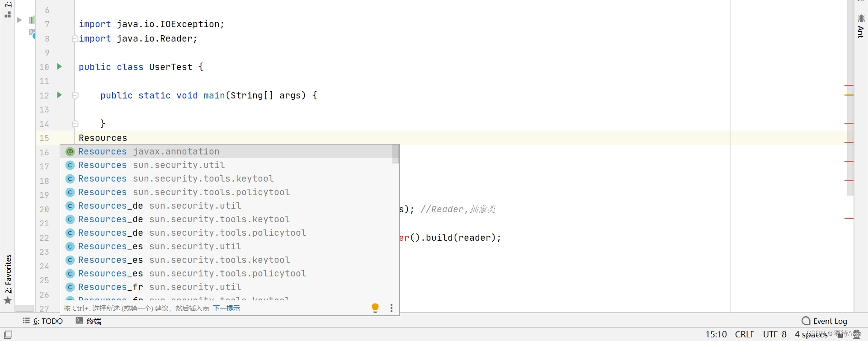868x341 pixels.
Task: Click line number 20 in gutter
Action: click(44, 209)
